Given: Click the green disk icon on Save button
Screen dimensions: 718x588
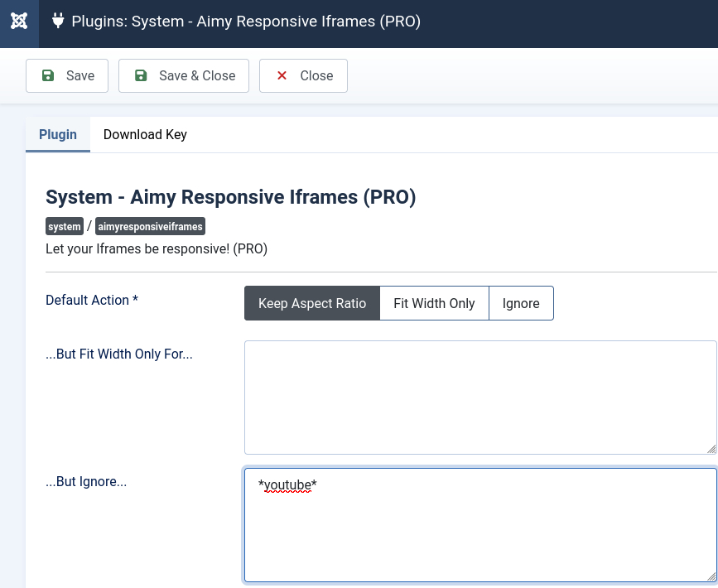Looking at the screenshot, I should [48, 75].
